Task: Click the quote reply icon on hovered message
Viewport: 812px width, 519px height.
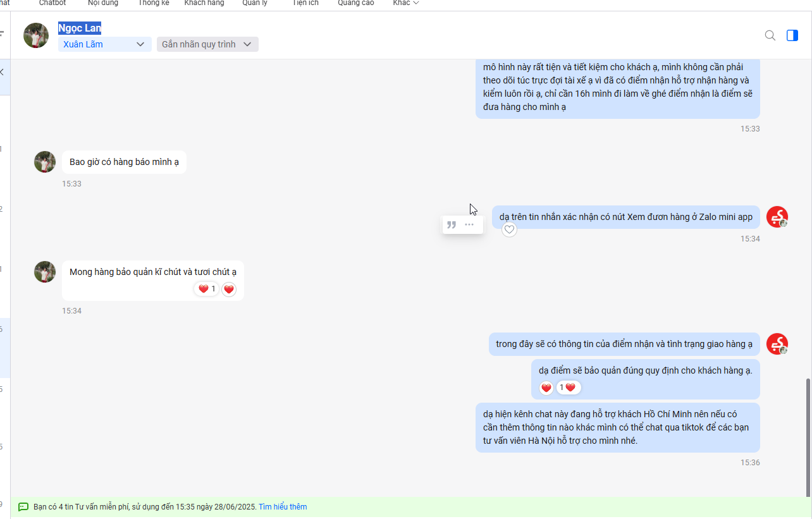Action: [452, 224]
